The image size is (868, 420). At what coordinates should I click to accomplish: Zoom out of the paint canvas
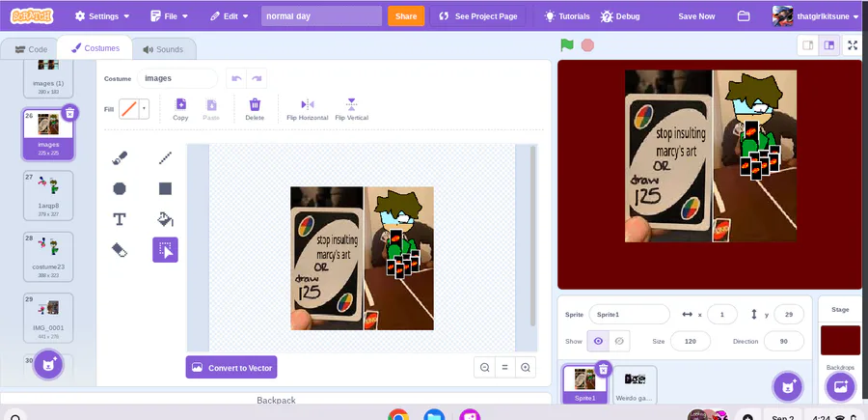point(485,367)
